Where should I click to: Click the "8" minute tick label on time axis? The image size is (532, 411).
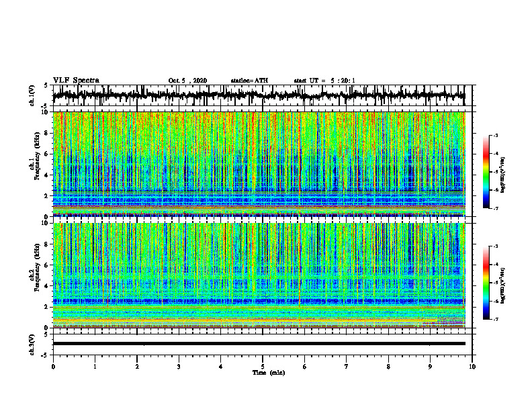[388, 367]
